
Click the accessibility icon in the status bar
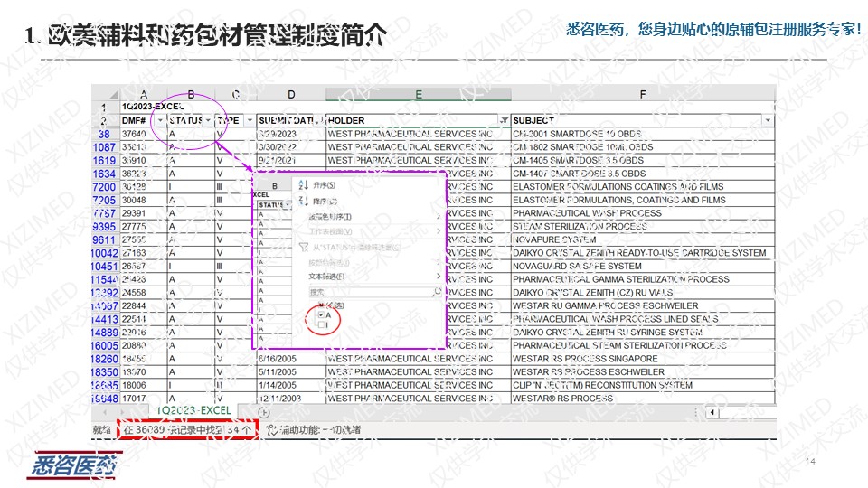pyautogui.click(x=269, y=429)
